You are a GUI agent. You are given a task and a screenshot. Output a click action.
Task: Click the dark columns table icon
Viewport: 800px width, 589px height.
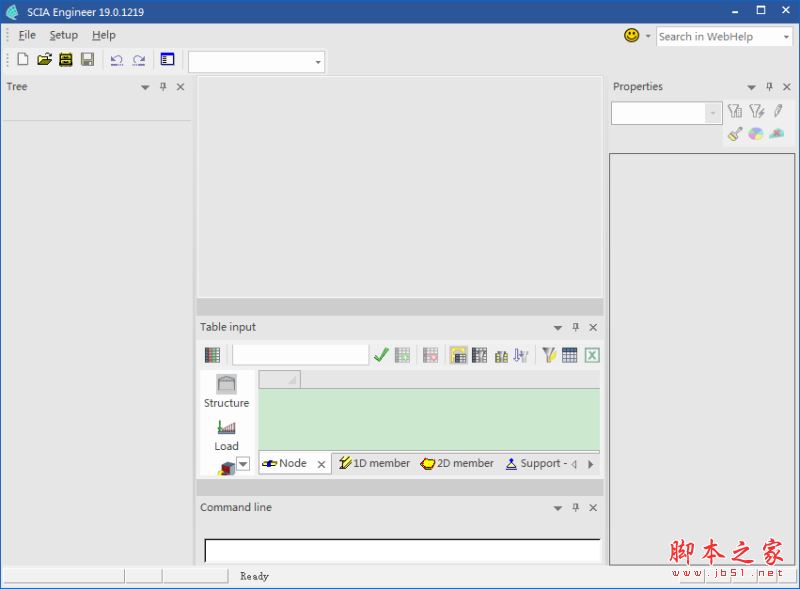tap(479, 355)
